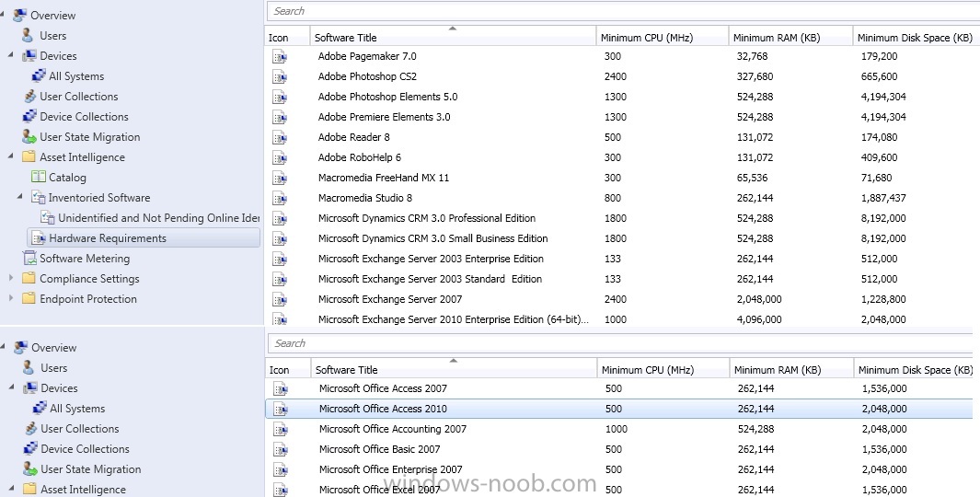The image size is (980, 497).
Task: Click the 65,536 RAM value
Action: click(752, 178)
